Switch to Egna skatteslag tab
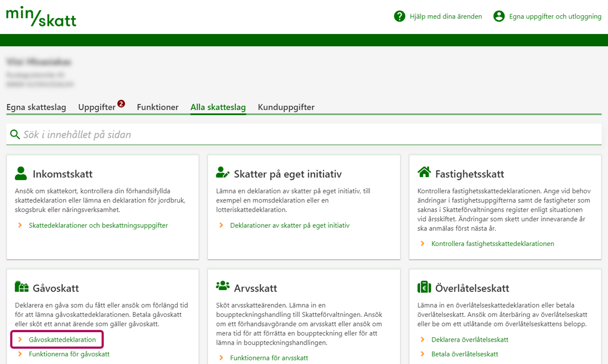 click(x=36, y=107)
